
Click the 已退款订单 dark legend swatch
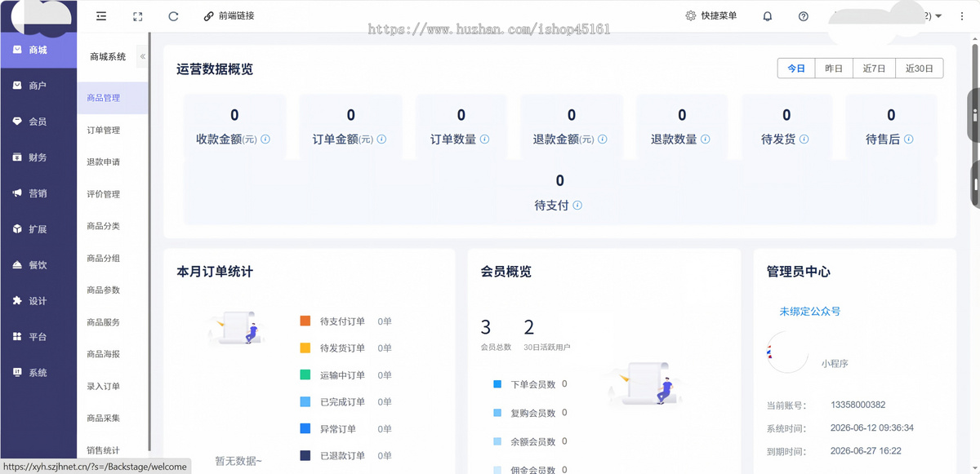(x=305, y=455)
